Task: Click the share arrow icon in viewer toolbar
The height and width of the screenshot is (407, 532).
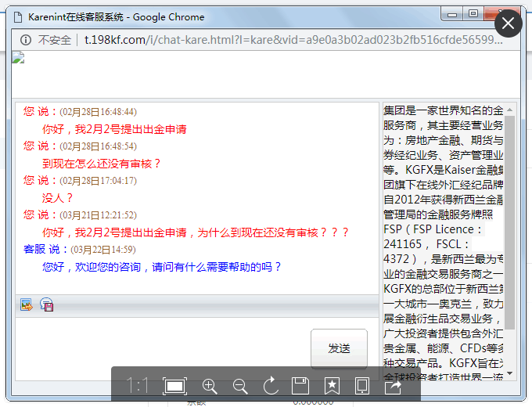Action: (393, 386)
